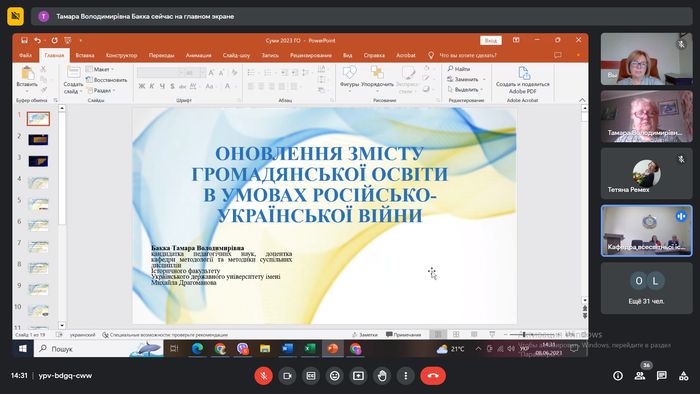This screenshot has width=700, height=394.
Task: Turn on captions with the CC button
Action: click(x=311, y=376)
